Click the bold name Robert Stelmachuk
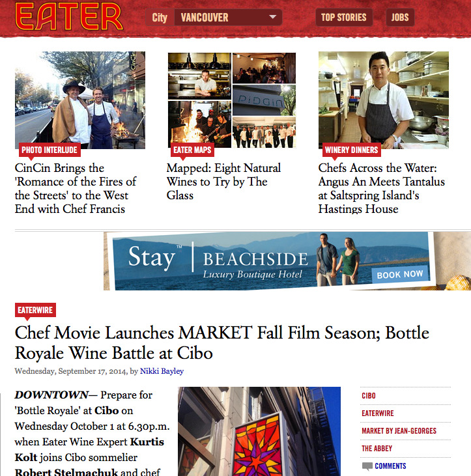This screenshot has width=471, height=476. 66,471
